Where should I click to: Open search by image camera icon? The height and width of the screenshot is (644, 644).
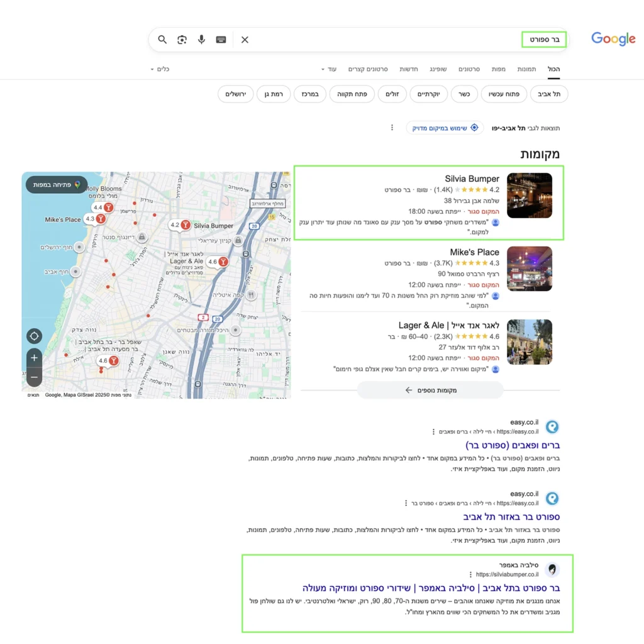coord(182,40)
